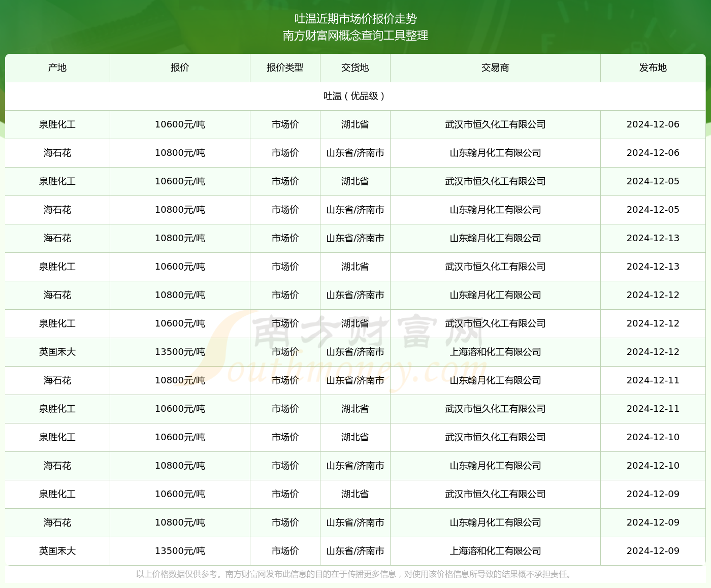Click '海石花' in the 2024-12-13 row
This screenshot has width=711, height=588.
click(x=57, y=238)
